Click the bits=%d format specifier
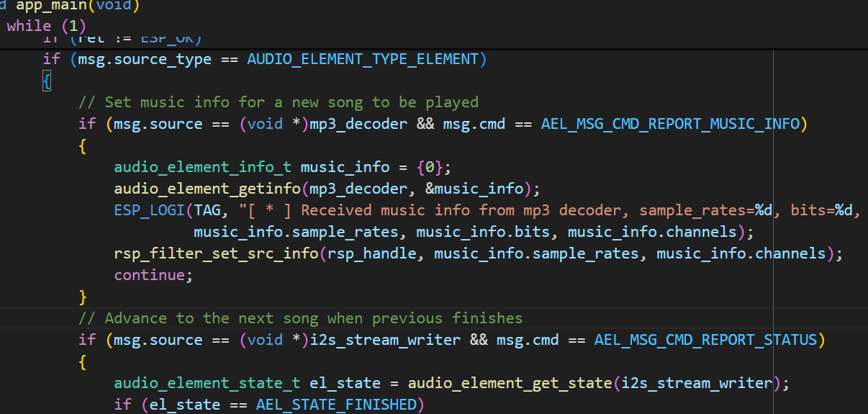This screenshot has width=868, height=414. [x=822, y=210]
